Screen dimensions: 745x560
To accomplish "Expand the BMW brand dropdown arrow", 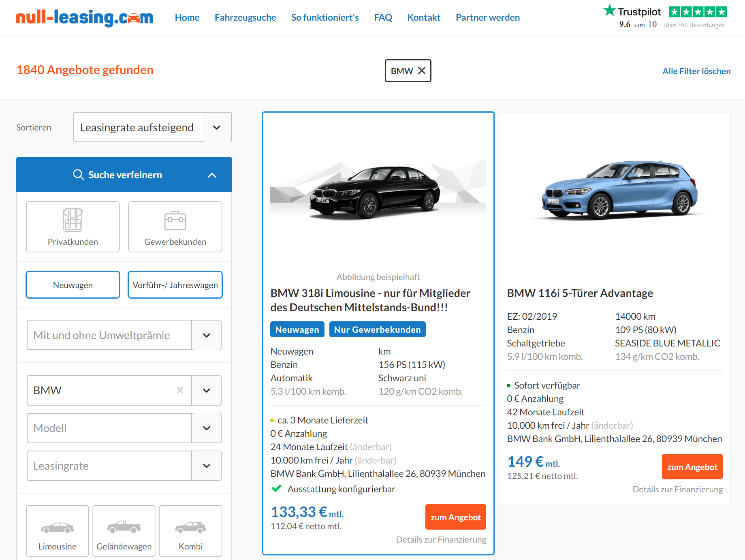I will [x=207, y=390].
